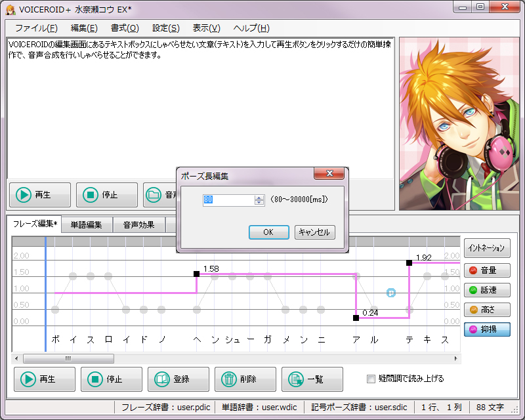Close the ポーズ長編集 dialog with the X
525x420 pixels.
[x=329, y=173]
